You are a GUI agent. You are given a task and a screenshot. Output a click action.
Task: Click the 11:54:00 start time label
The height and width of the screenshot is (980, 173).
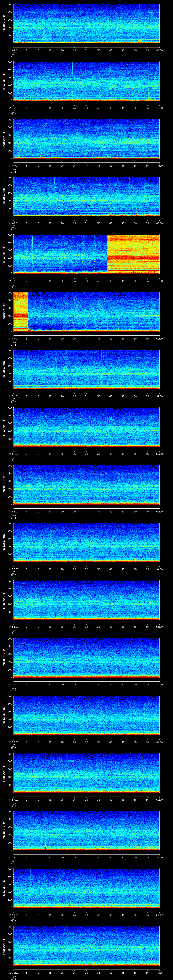click(x=13, y=627)
